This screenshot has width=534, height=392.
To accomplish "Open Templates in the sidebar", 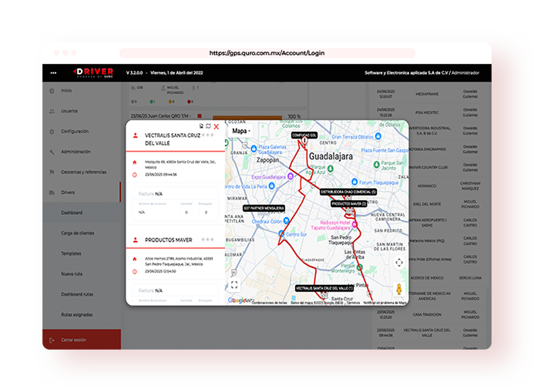I will (x=71, y=253).
